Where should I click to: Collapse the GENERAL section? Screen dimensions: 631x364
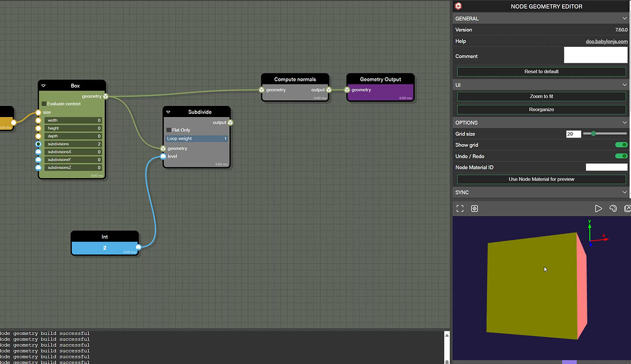(x=624, y=18)
